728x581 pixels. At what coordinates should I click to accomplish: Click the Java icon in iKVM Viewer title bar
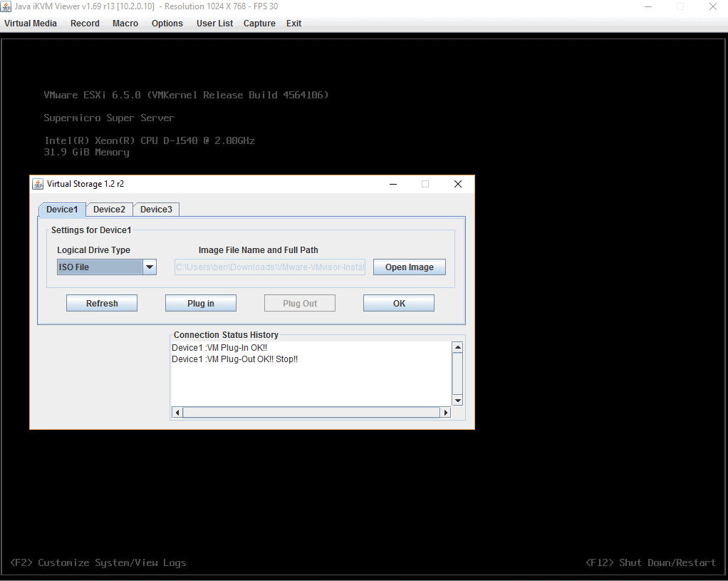tap(6, 6)
